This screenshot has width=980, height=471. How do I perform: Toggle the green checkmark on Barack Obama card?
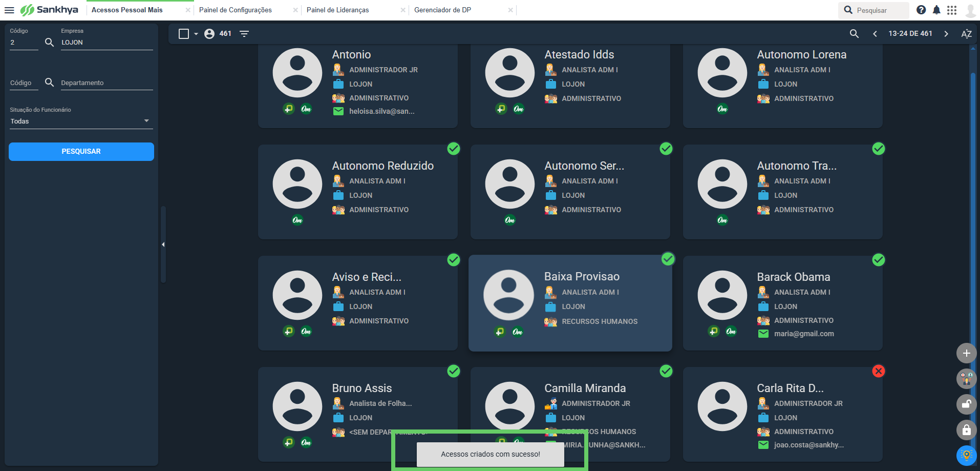click(879, 260)
